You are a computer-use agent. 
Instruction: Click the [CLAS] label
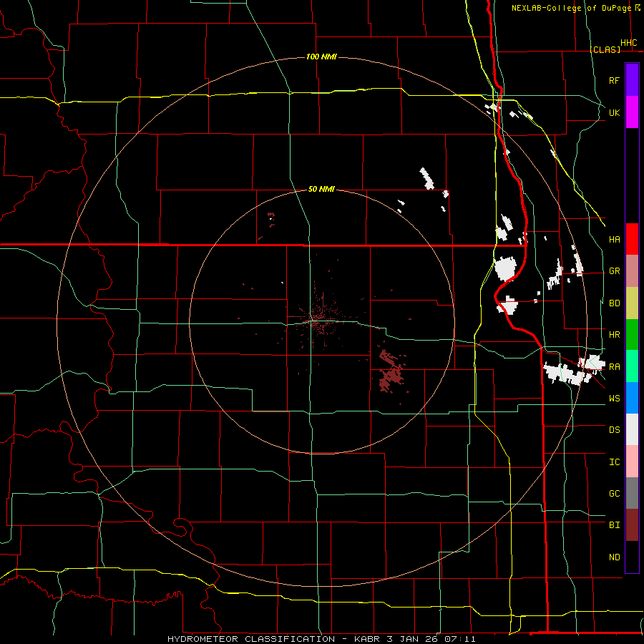pyautogui.click(x=605, y=49)
